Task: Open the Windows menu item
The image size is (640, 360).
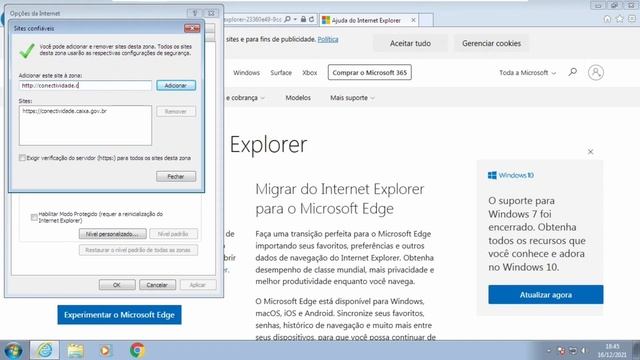Action: tap(247, 73)
